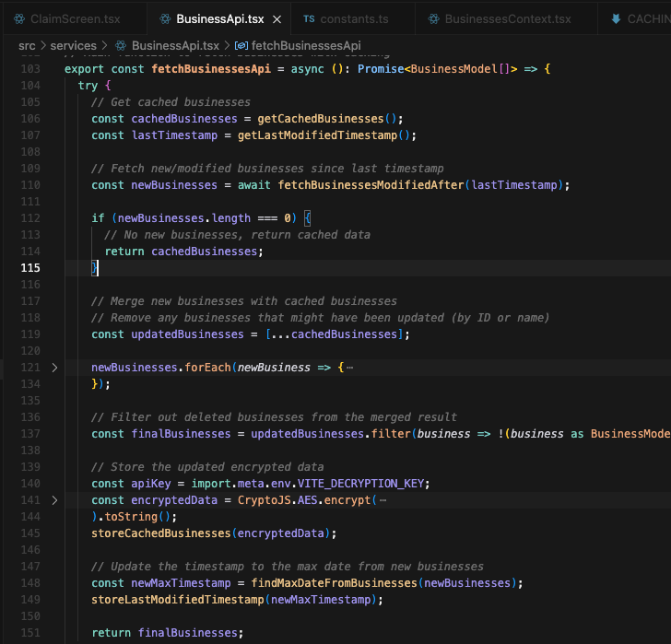
Task: Click the ellipsis after newBusiness => {
Action: 350,368
